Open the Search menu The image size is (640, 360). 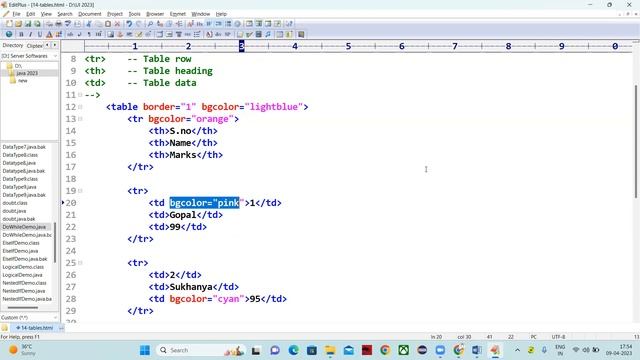click(64, 14)
